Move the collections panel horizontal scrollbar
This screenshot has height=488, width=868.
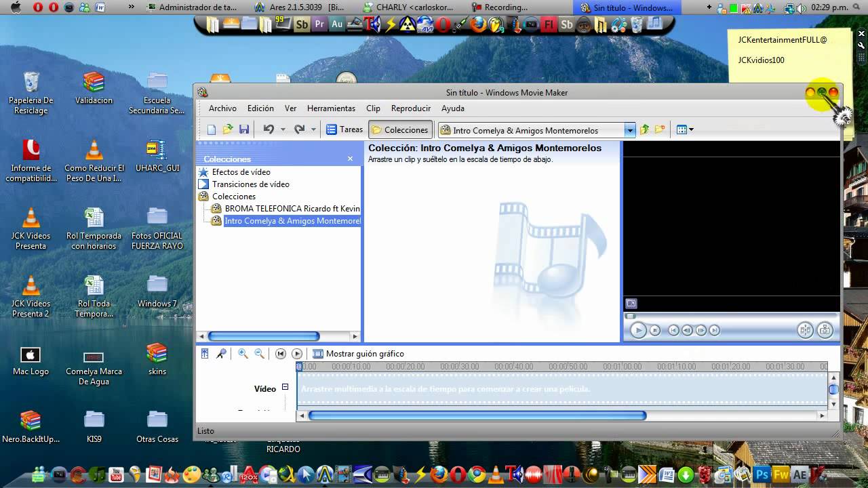click(x=263, y=336)
